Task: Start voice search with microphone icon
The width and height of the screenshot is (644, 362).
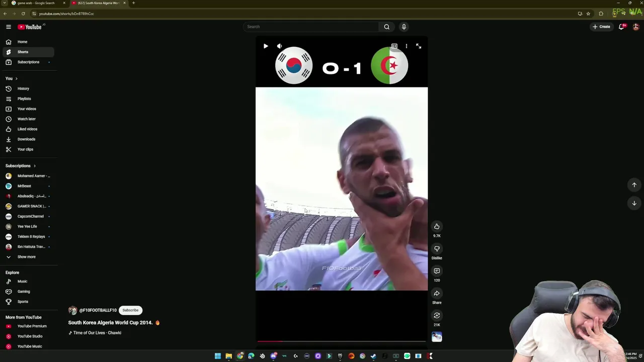Action: click(x=404, y=27)
